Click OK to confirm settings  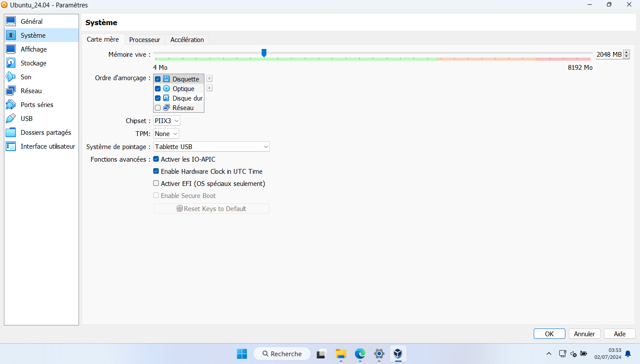(x=549, y=334)
